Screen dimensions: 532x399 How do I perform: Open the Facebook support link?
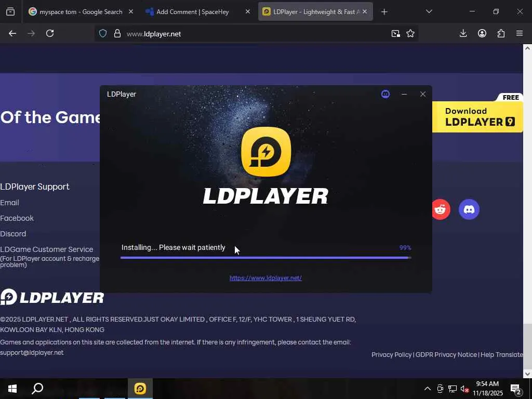(17, 218)
